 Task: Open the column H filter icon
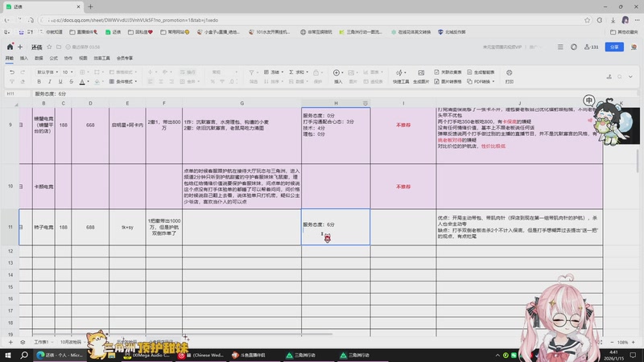point(365,104)
